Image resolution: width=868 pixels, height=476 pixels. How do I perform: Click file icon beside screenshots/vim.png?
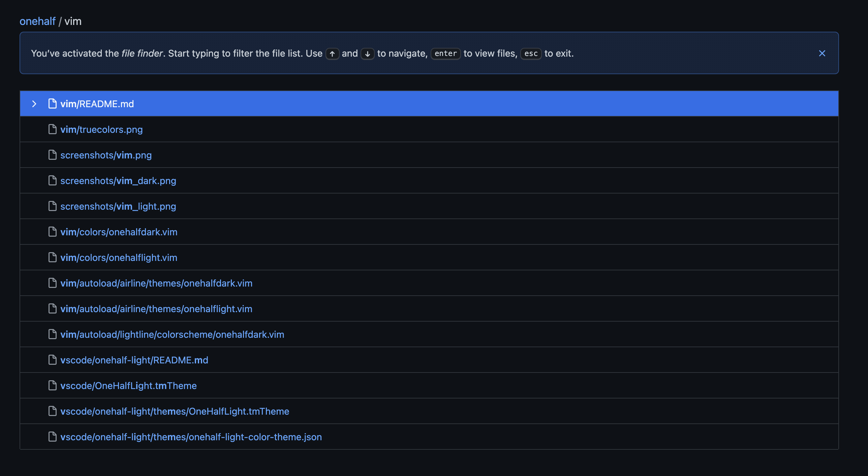click(x=52, y=155)
